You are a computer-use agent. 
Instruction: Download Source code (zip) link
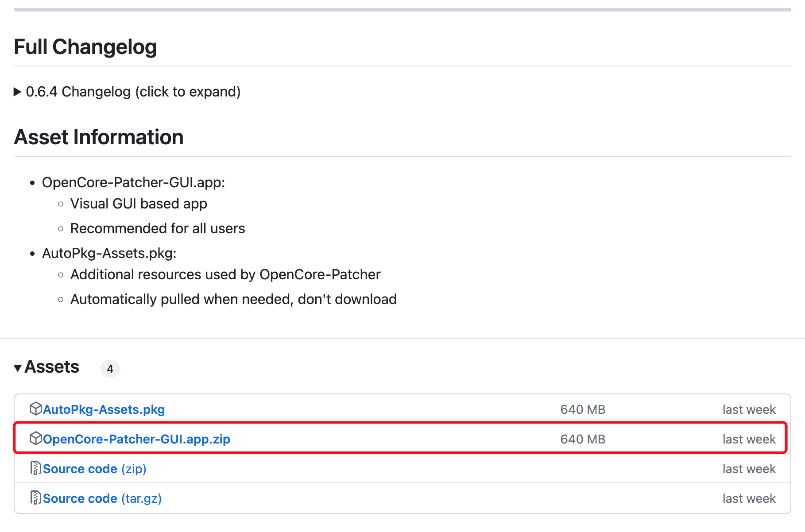click(x=94, y=469)
